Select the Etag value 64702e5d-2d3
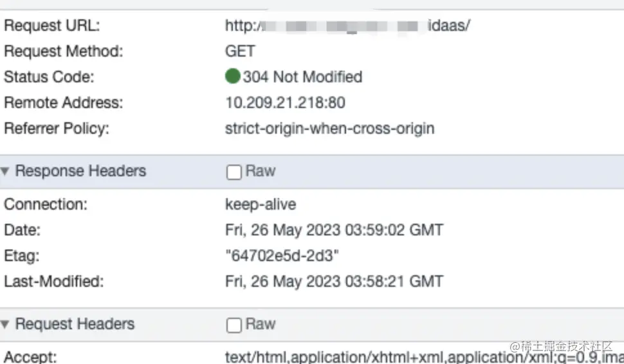The width and height of the screenshot is (624, 364). pyautogui.click(x=282, y=255)
